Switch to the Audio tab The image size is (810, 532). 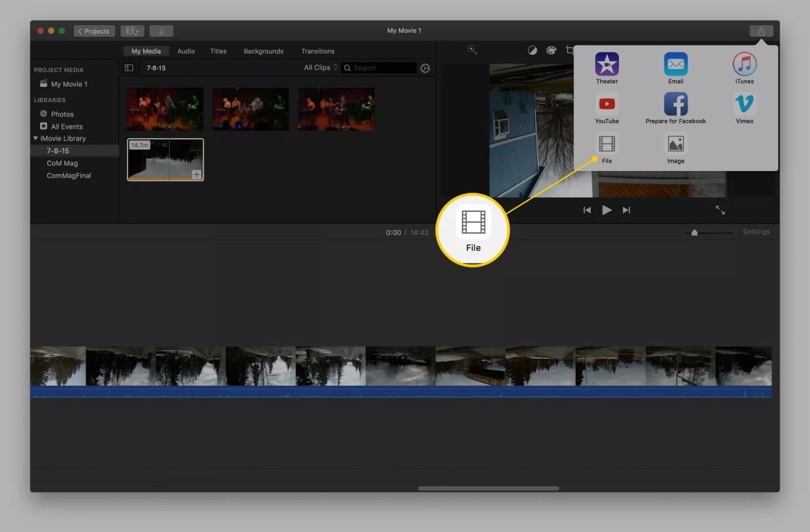[185, 51]
